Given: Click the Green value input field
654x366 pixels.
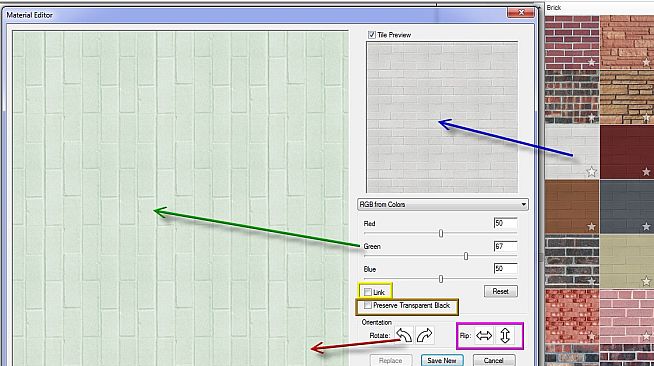Looking at the screenshot, I should coord(506,246).
